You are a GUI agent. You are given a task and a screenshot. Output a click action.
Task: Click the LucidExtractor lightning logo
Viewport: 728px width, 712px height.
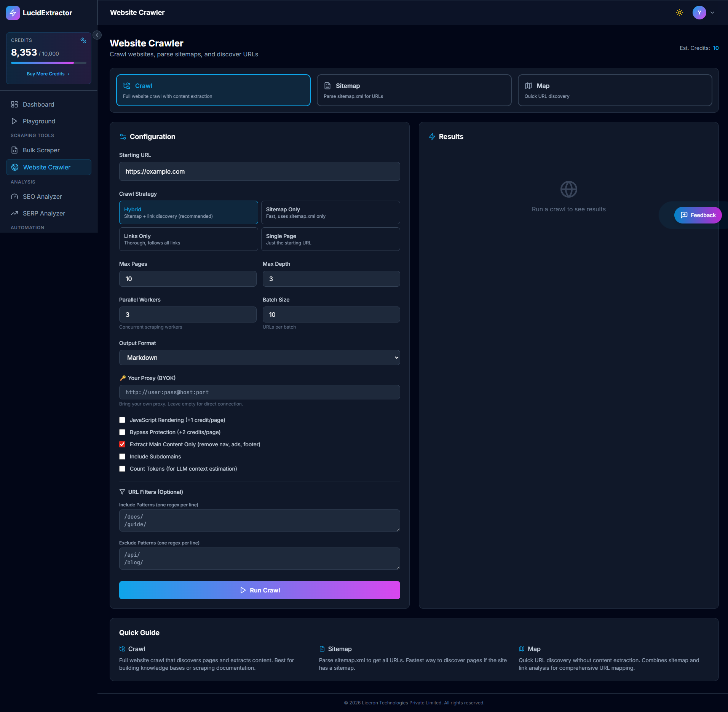13,13
